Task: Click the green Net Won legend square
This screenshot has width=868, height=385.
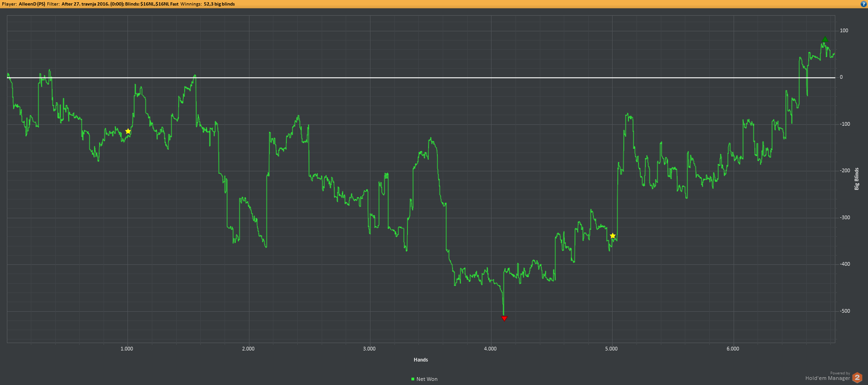Action: point(413,379)
